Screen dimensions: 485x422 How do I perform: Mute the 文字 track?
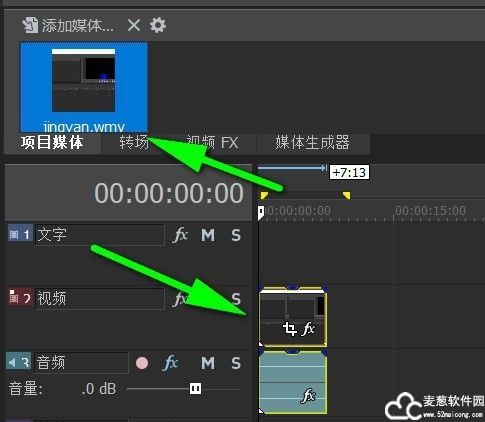[x=208, y=235]
